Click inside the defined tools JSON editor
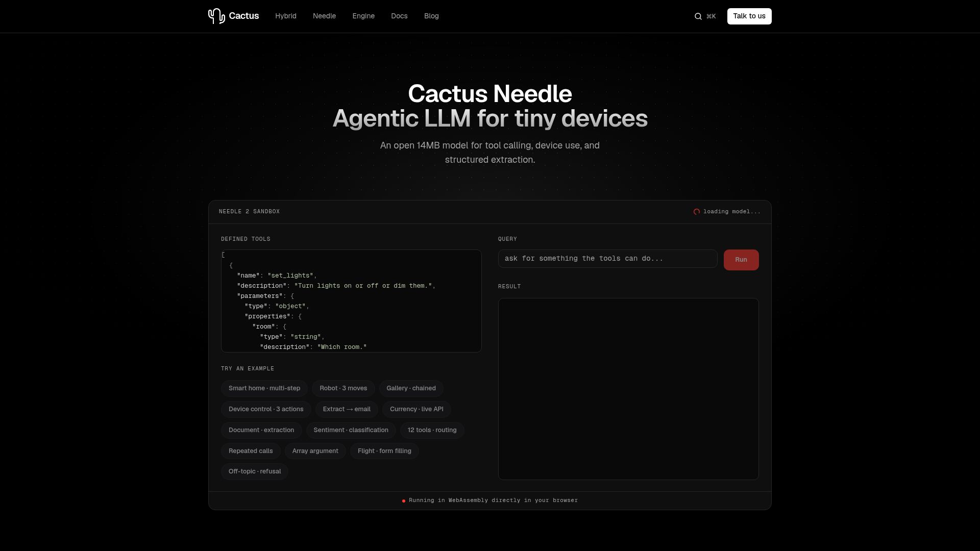This screenshot has height=551, width=980. click(x=351, y=301)
